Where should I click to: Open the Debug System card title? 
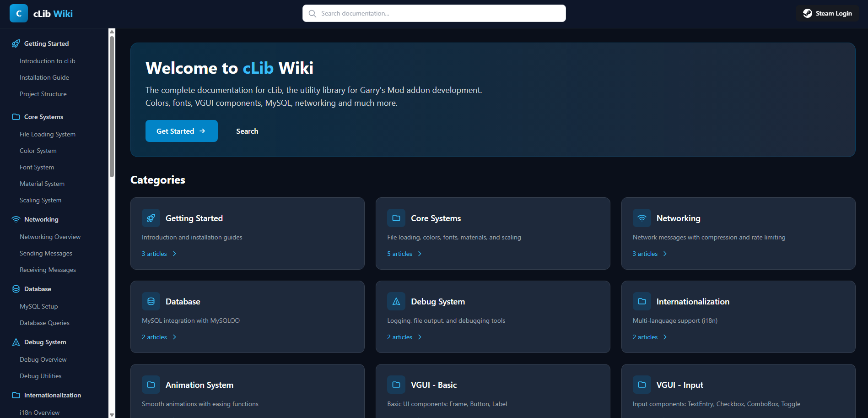tap(438, 302)
